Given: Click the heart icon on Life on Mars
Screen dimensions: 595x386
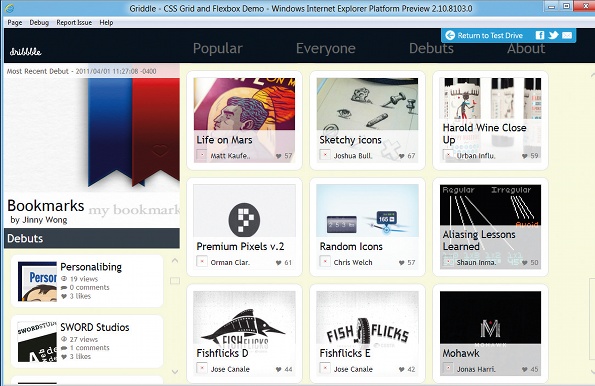Looking at the screenshot, I should pyautogui.click(x=279, y=156).
